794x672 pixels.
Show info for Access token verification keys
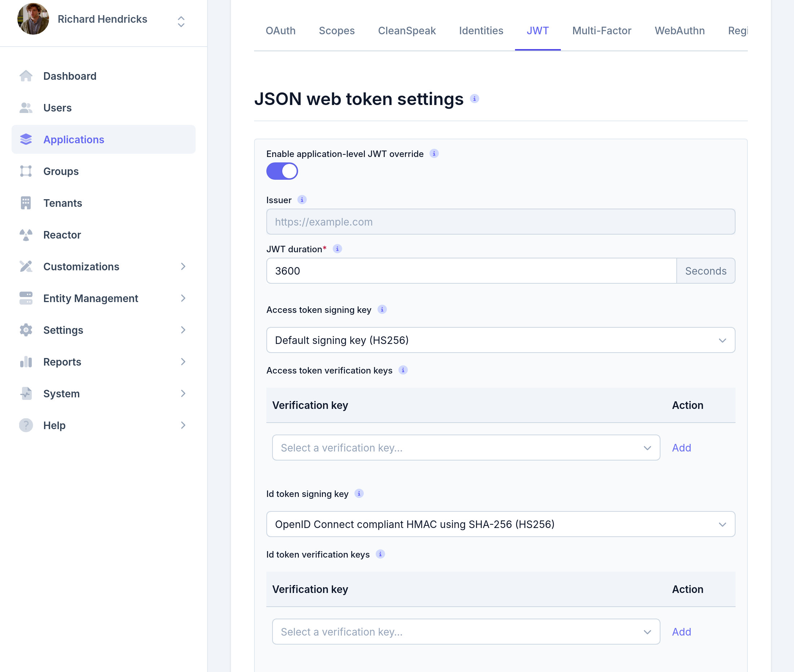coord(403,370)
